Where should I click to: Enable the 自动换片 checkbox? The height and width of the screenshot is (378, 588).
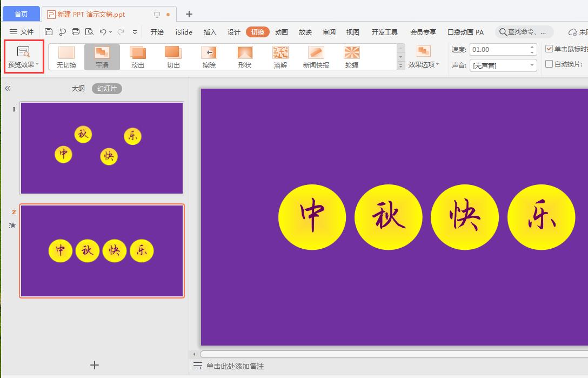point(549,64)
